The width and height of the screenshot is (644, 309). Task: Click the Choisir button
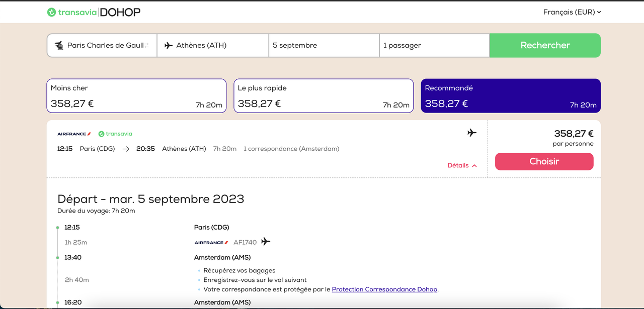tap(544, 161)
